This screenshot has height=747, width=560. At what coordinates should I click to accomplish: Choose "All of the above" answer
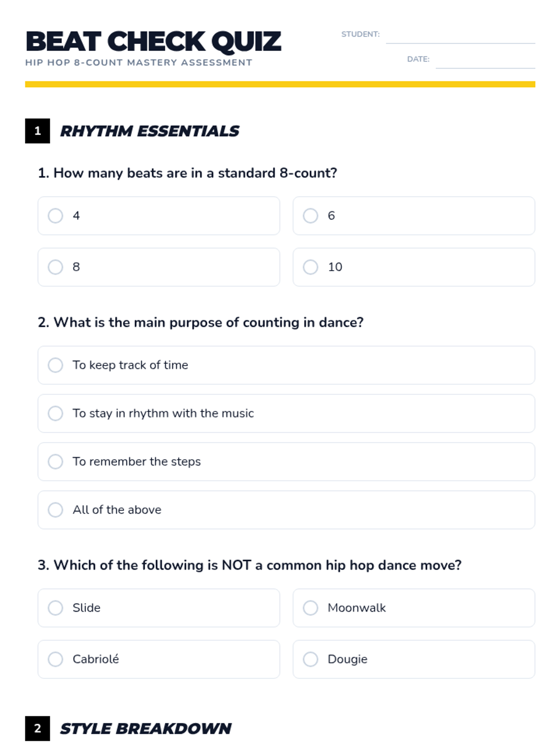click(286, 510)
